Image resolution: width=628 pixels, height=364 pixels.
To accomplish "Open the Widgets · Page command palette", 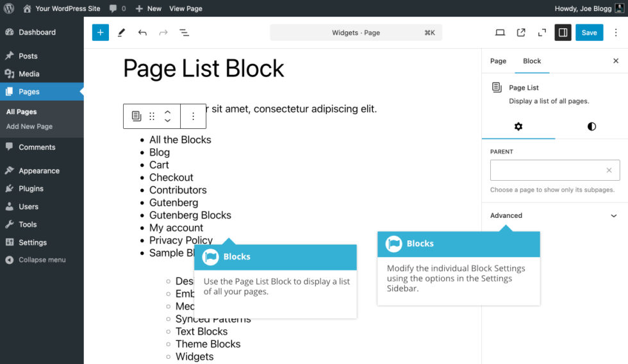I will 356,33.
